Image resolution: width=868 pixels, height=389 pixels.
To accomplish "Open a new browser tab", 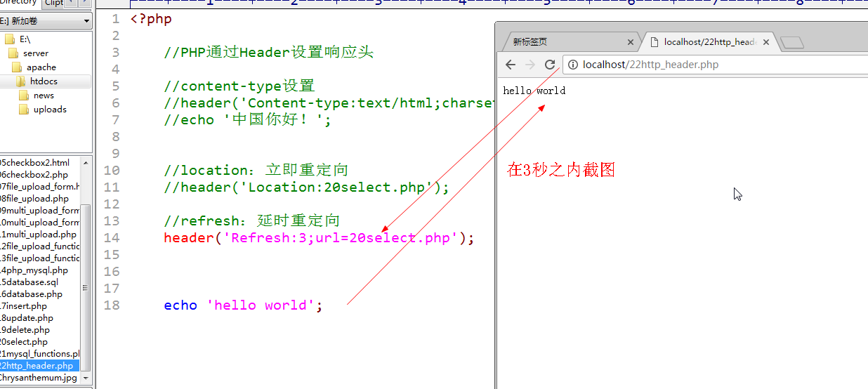I will pos(792,43).
